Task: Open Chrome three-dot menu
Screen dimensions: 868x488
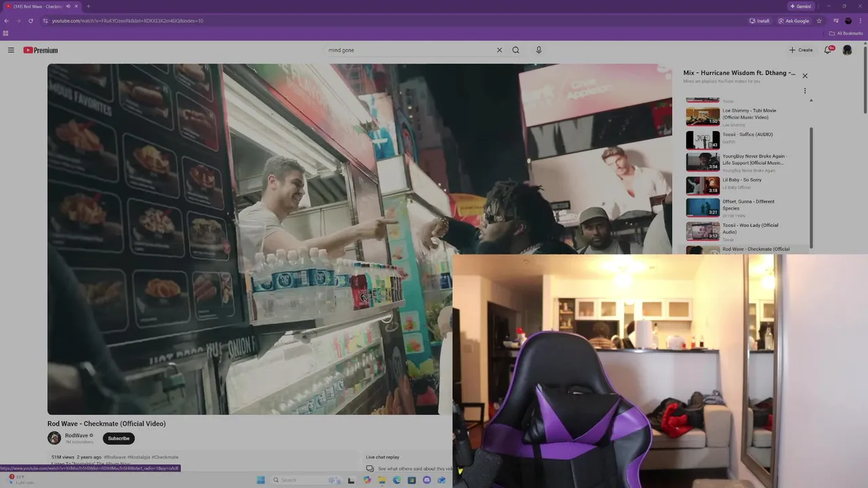Action: tap(861, 21)
